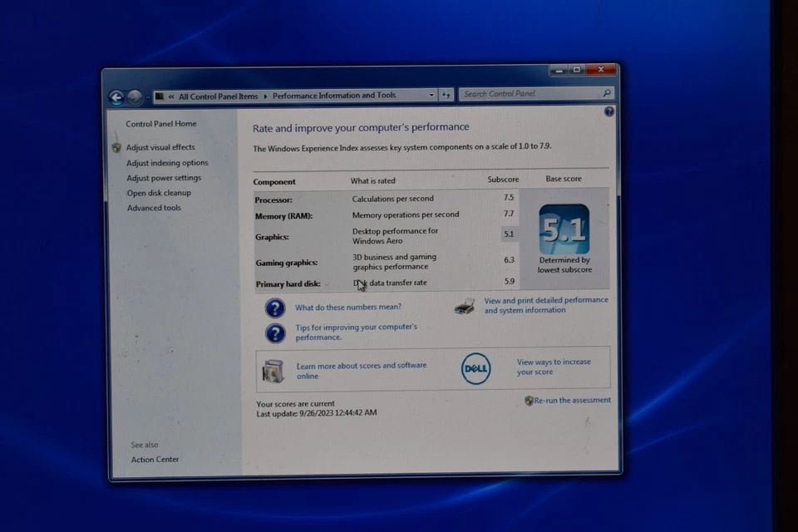Screen dimensions: 798x532
Task: Click the help question mark icon top-right
Action: [609, 111]
